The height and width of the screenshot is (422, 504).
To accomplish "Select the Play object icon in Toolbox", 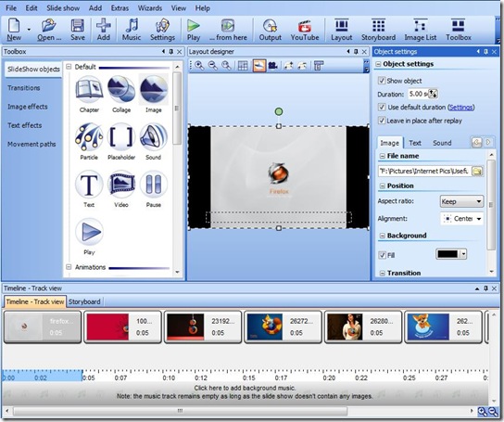I will point(89,232).
